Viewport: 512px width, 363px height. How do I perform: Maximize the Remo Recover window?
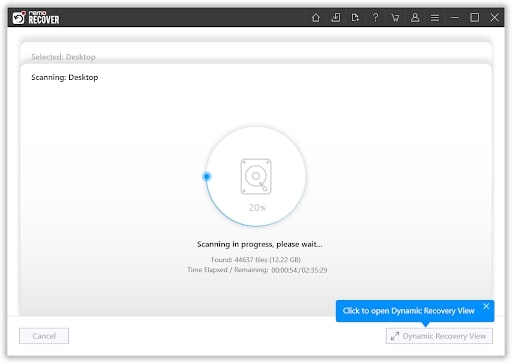(x=474, y=17)
